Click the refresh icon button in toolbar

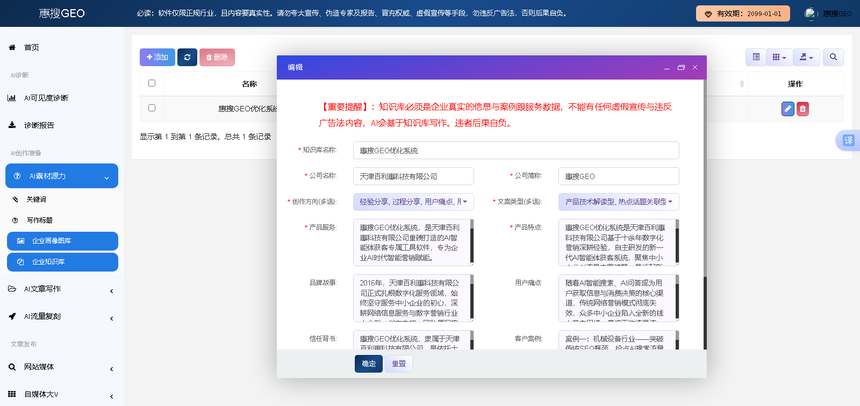click(x=187, y=57)
